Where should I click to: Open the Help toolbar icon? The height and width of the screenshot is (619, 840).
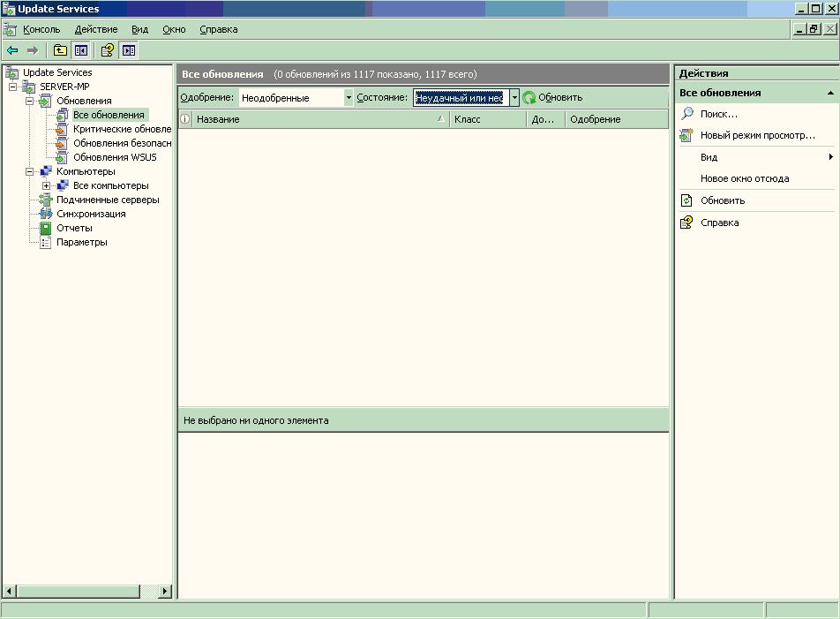pos(108,50)
